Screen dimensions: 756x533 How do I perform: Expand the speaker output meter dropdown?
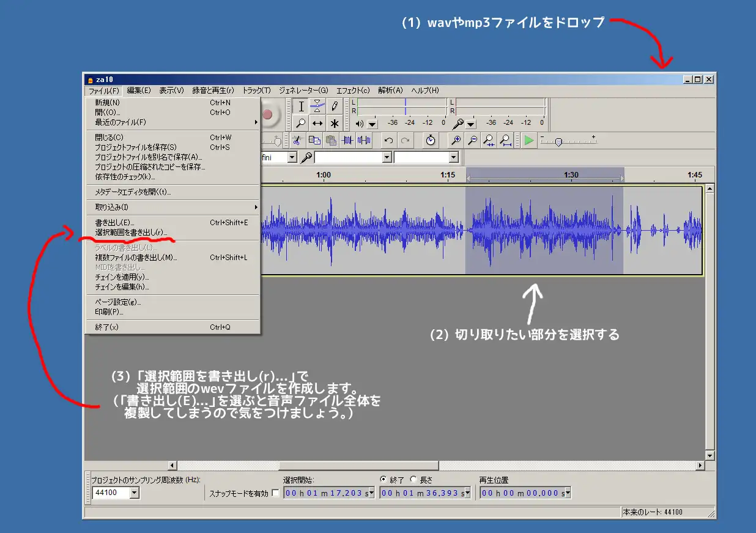tap(372, 124)
